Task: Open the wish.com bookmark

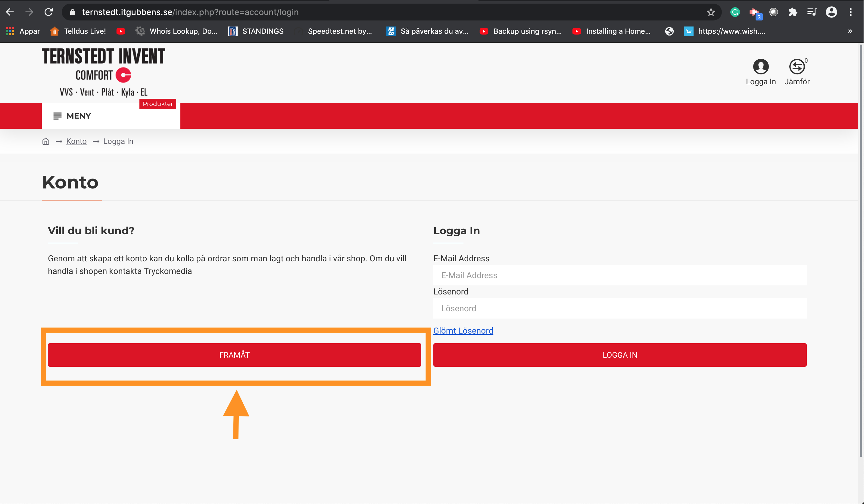Action: [x=725, y=31]
